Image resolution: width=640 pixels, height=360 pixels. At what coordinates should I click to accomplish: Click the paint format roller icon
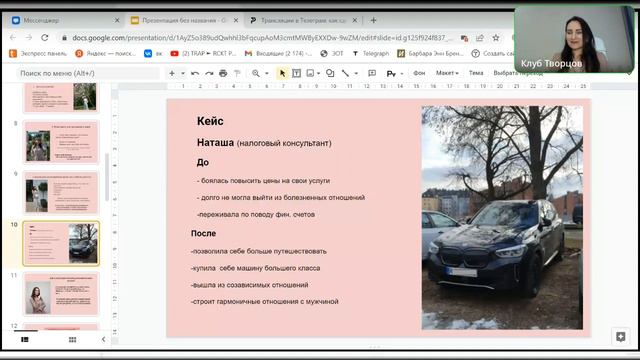tap(237, 73)
